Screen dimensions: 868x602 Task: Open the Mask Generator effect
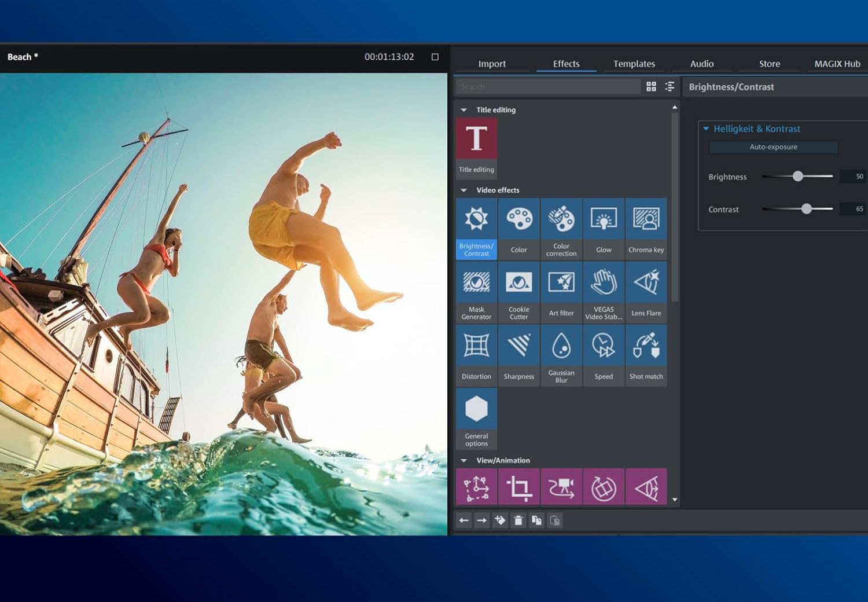click(x=476, y=292)
